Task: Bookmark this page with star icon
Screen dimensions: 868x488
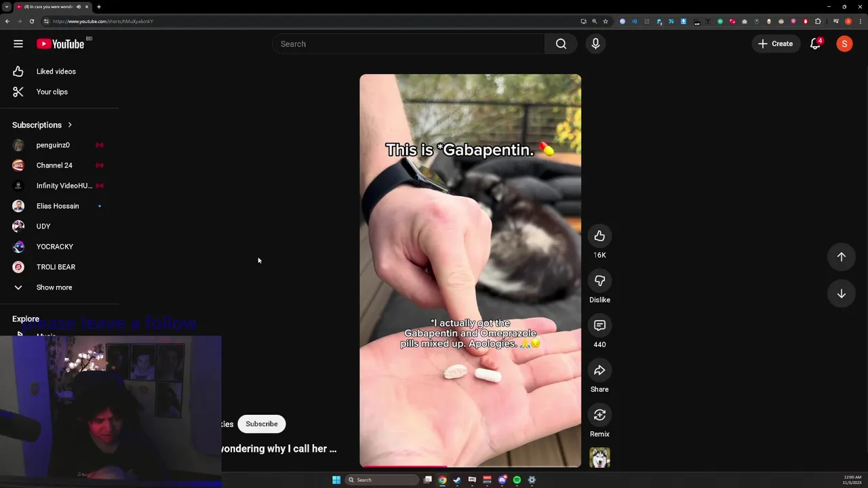Action: (x=606, y=21)
